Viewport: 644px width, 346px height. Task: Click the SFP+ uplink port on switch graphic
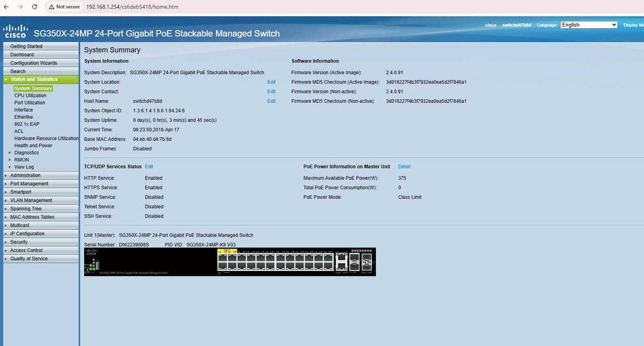354,258
